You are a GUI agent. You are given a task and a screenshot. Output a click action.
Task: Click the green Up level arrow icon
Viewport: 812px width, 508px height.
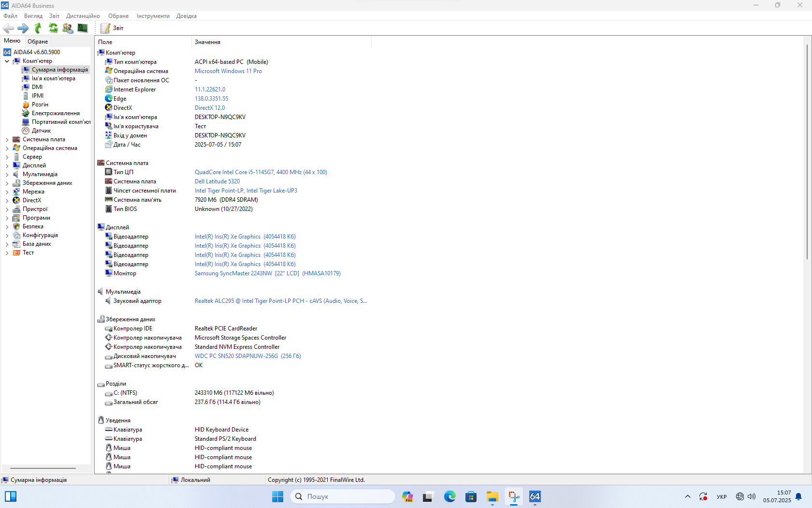pyautogui.click(x=38, y=29)
